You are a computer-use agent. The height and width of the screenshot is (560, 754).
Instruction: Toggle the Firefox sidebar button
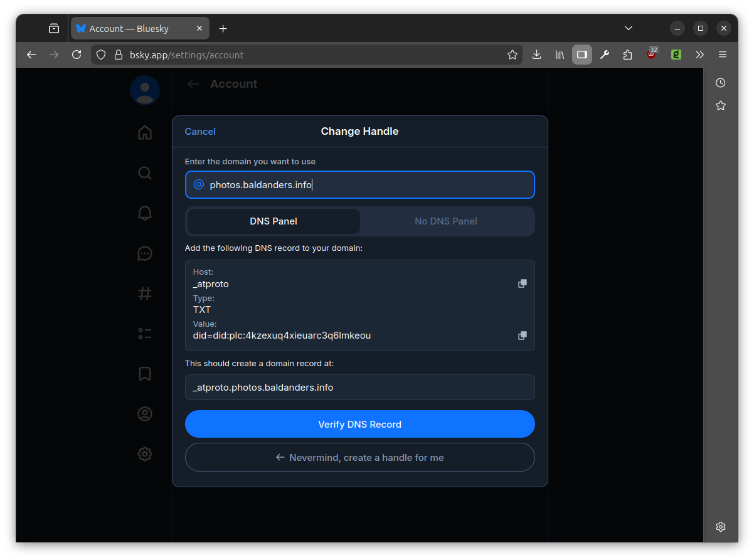point(581,55)
